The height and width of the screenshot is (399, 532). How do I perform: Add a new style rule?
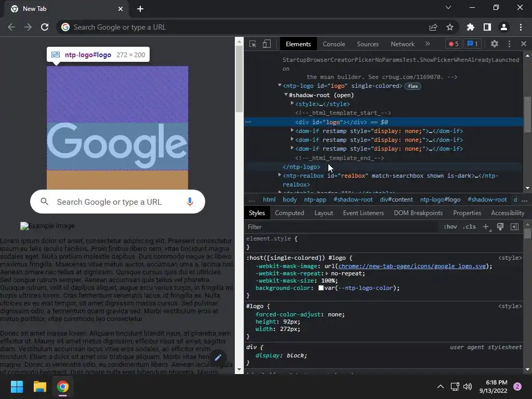click(x=486, y=227)
